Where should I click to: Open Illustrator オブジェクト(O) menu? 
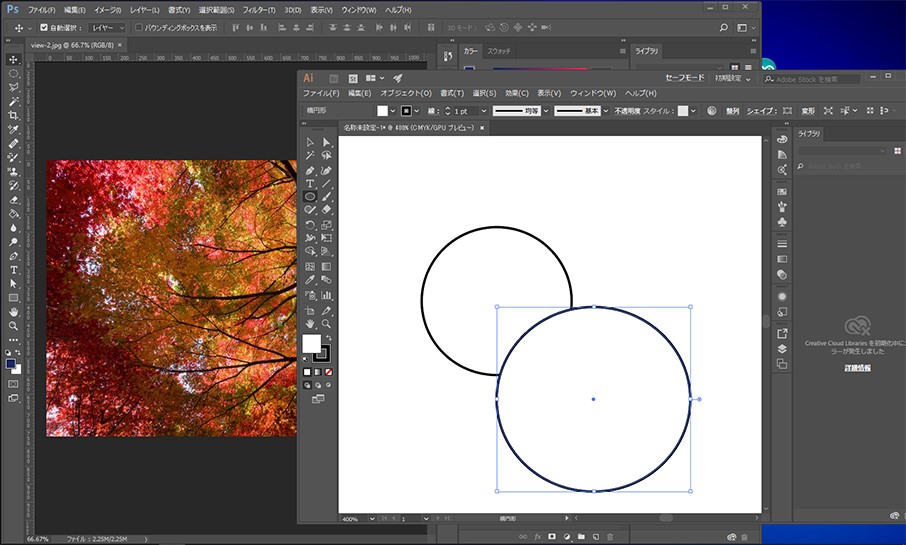point(406,93)
